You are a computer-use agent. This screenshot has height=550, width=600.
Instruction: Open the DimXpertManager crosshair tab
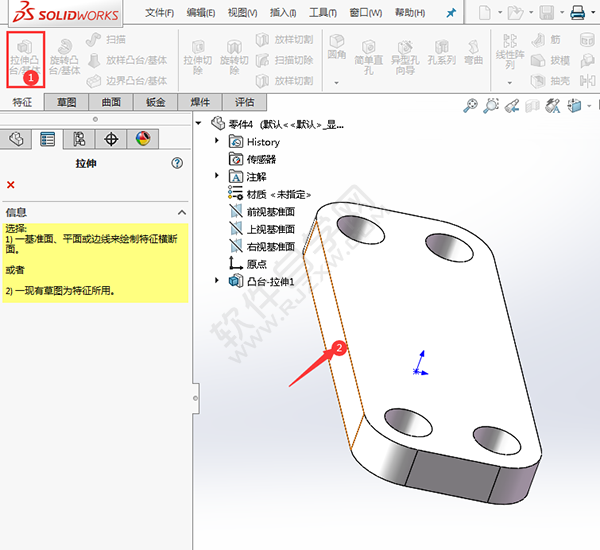(111, 139)
